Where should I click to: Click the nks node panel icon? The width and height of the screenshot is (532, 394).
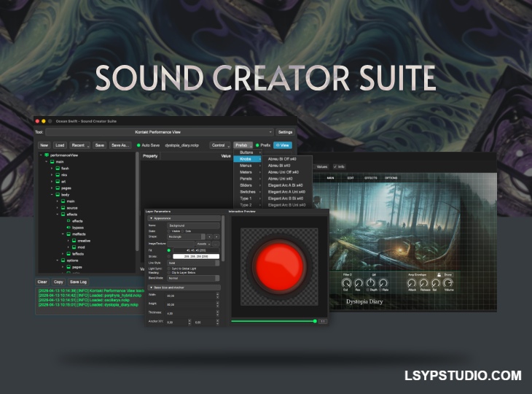pos(58,175)
